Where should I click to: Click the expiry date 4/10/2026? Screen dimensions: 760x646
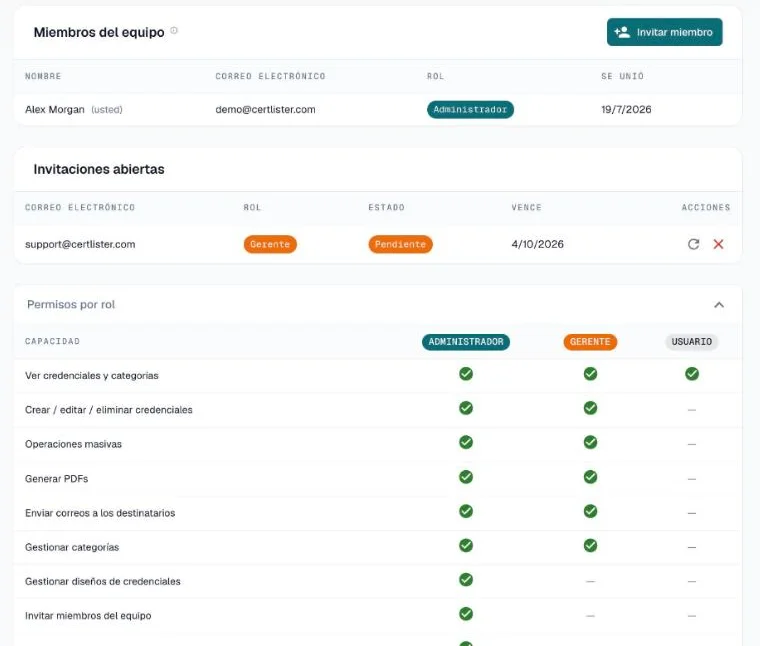pos(538,244)
